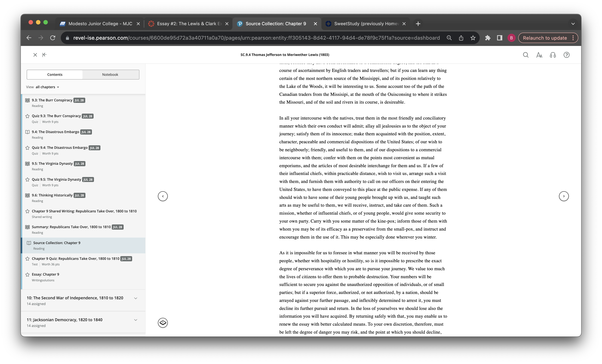The height and width of the screenshot is (364, 602).
Task: Click the browser address bar URL
Action: 257,38
